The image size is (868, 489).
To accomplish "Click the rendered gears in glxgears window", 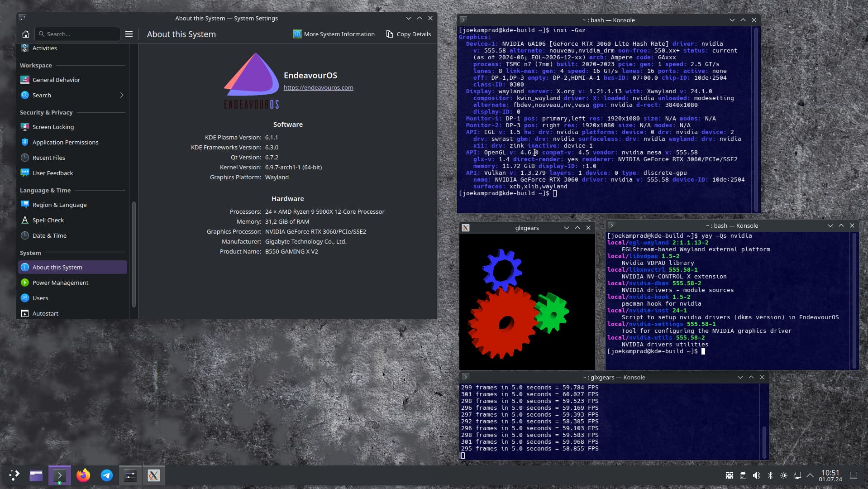I will 518,303.
